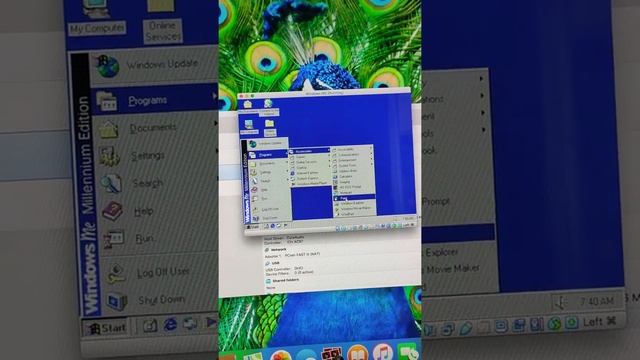Launch WordPad from center Accessories submenu
Screen dimensions: 640x360
[355, 214]
